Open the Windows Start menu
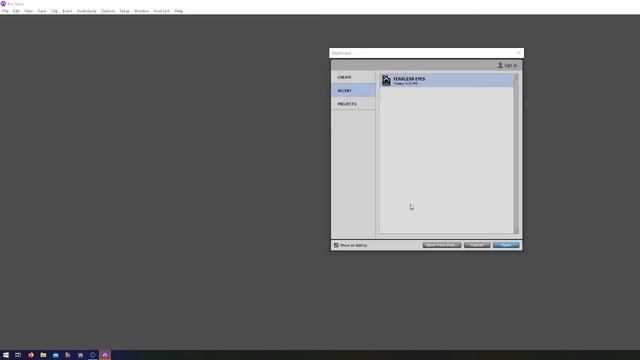 pos(6,355)
